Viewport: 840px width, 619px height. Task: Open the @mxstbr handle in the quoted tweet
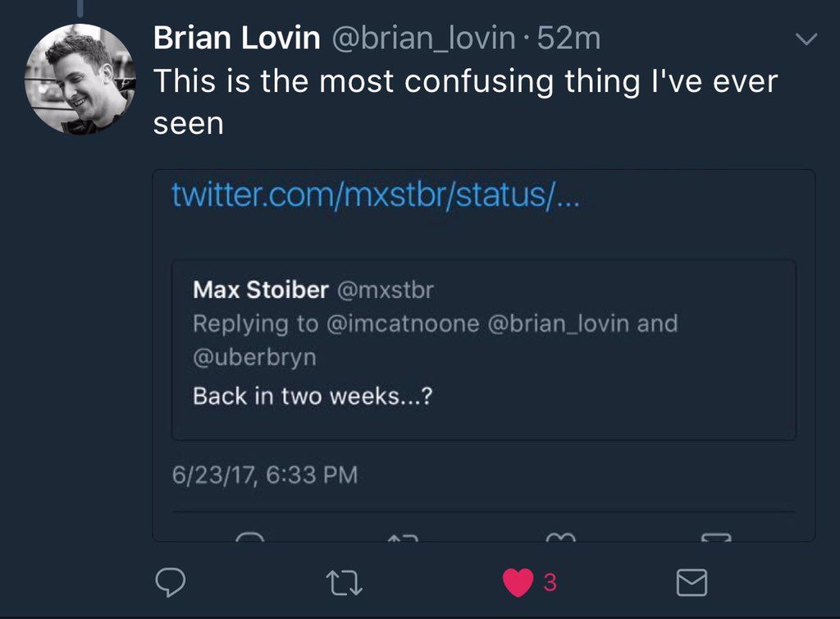click(x=386, y=290)
